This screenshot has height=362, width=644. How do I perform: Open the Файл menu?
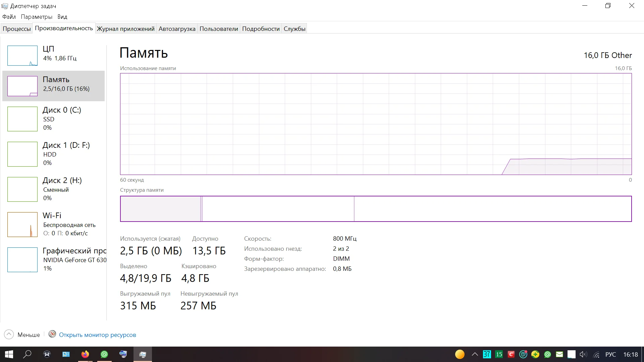point(9,17)
